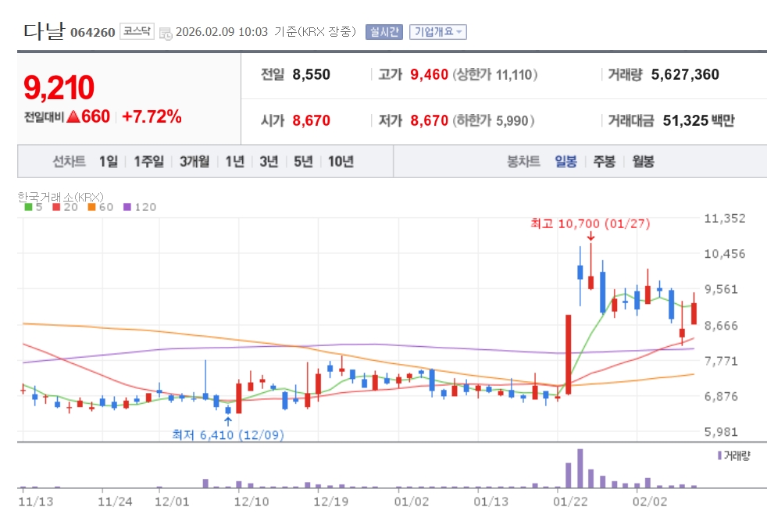
Task: Click the 11/13 date axis label
Action: pos(36,502)
